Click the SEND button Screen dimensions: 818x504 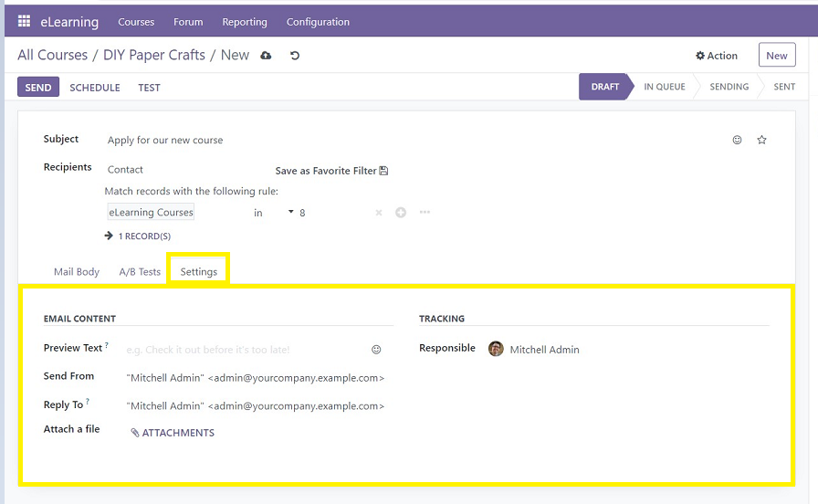tap(38, 87)
